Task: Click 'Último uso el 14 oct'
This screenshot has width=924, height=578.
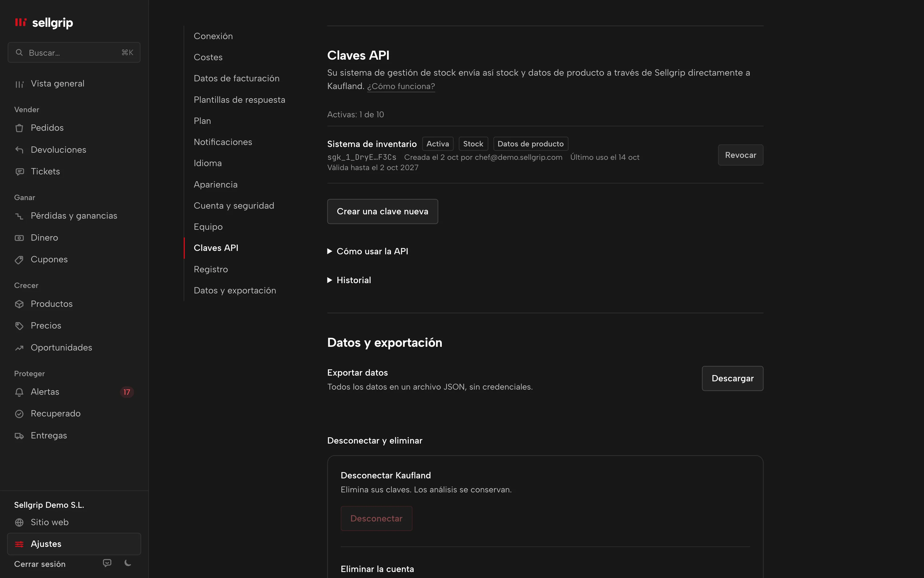Action: pos(605,157)
